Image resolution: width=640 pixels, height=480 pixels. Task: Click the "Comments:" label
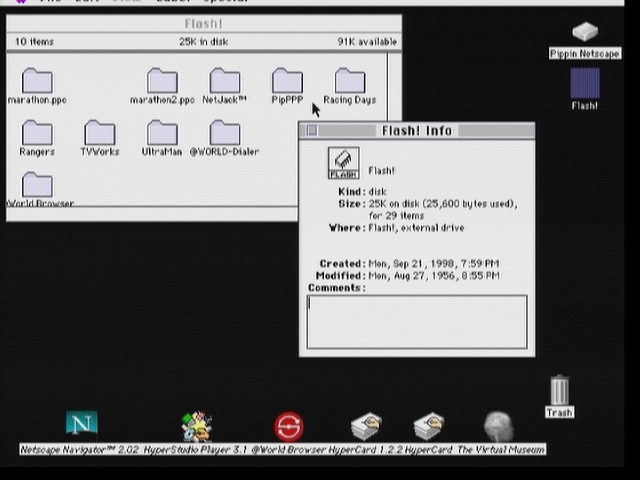(337, 288)
